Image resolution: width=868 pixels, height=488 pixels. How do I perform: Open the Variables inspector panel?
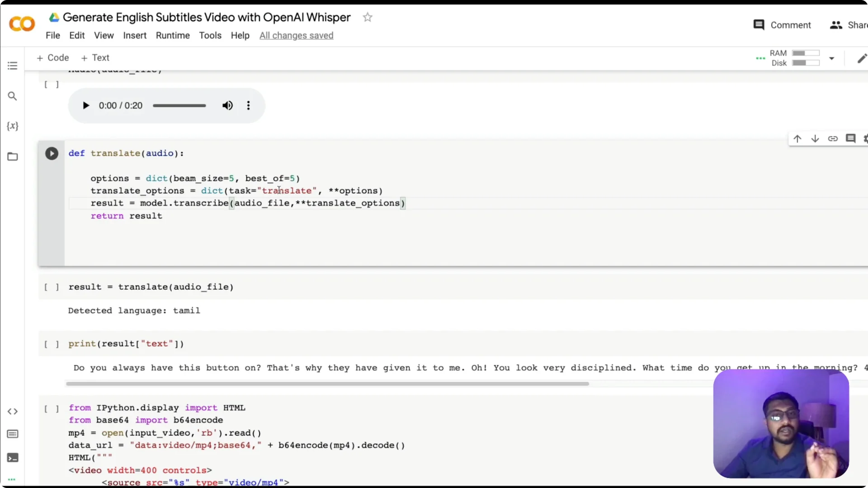click(x=13, y=126)
